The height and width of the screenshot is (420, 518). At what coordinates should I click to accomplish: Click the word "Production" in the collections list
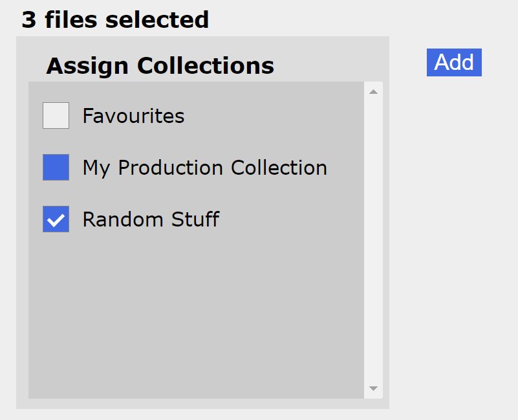(x=171, y=168)
